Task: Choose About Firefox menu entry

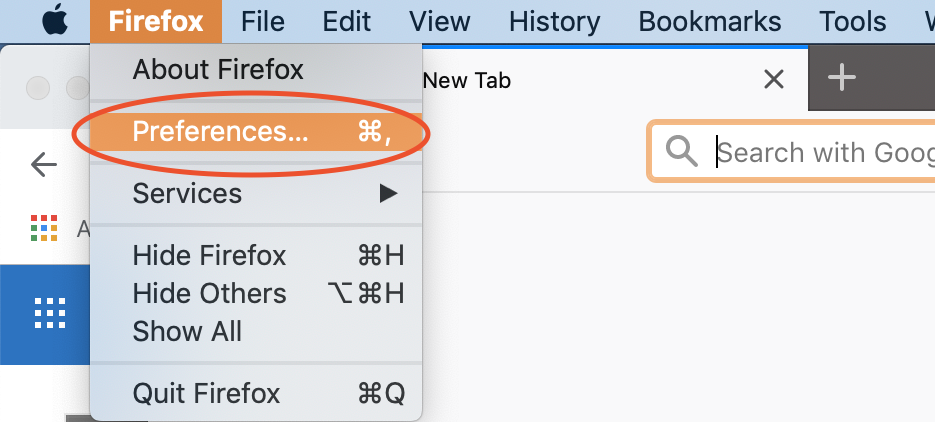Action: coord(256,70)
